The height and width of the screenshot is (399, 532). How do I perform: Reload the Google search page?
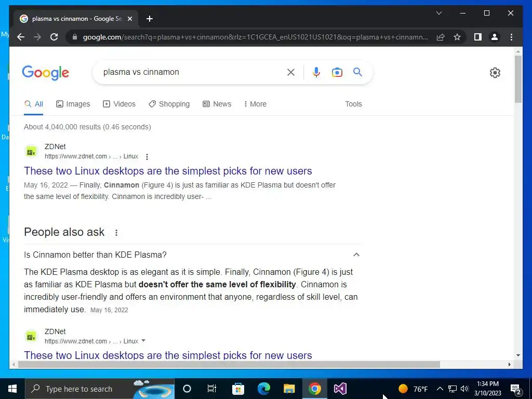point(54,37)
